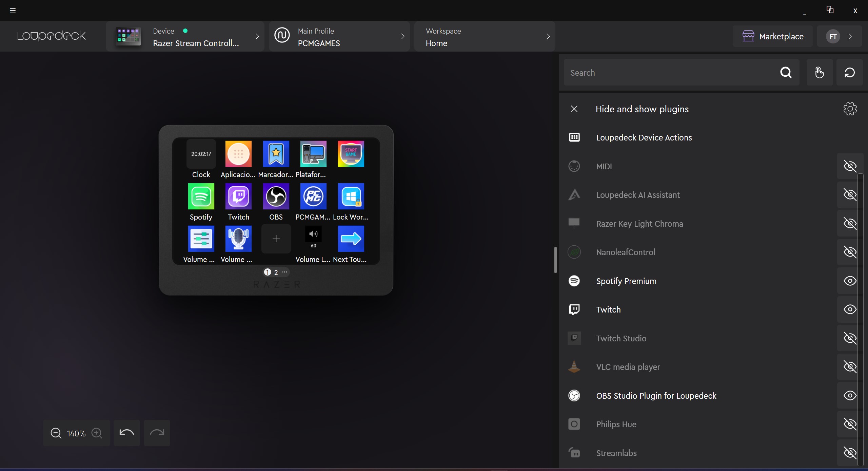Select the Next Touch page arrow icon
Image resolution: width=868 pixels, height=471 pixels.
tap(351, 239)
